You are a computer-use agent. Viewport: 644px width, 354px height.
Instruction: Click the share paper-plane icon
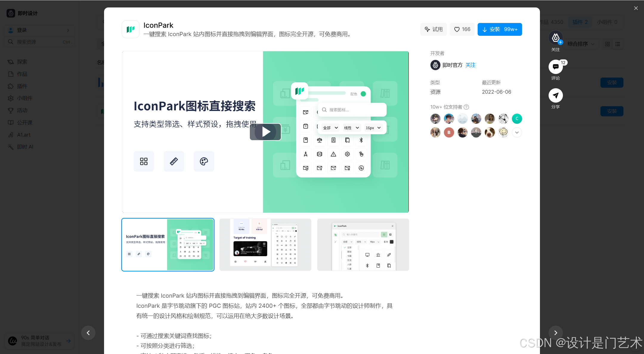[555, 95]
